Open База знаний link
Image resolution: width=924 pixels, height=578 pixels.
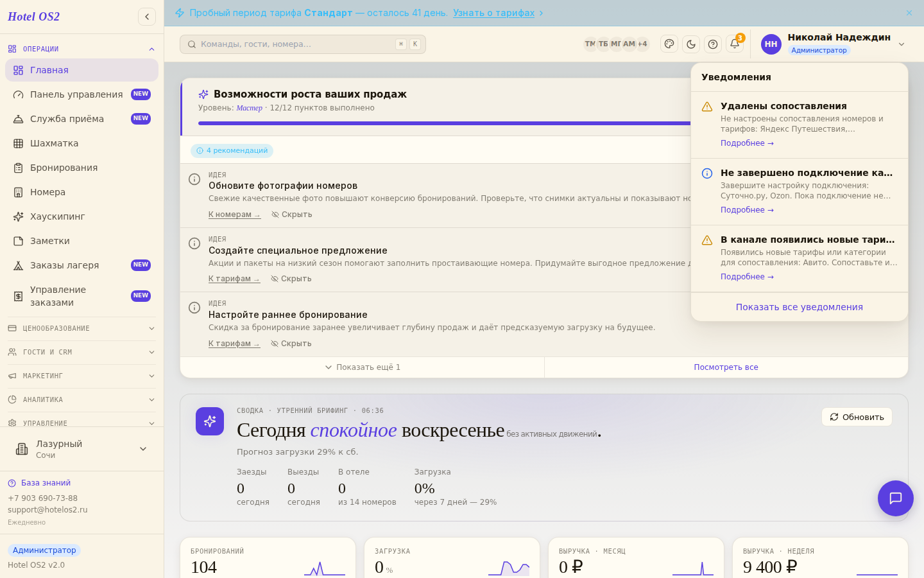(x=46, y=483)
